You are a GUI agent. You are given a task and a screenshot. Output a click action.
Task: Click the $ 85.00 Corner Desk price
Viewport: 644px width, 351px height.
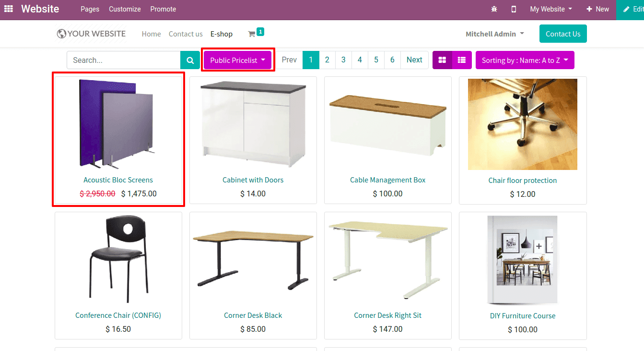253,329
